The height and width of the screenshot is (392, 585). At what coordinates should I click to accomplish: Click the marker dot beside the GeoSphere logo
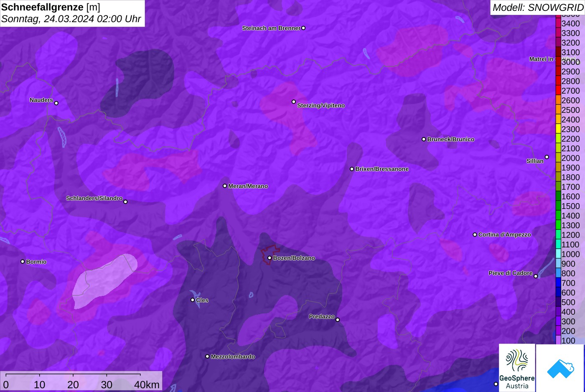[496, 384]
